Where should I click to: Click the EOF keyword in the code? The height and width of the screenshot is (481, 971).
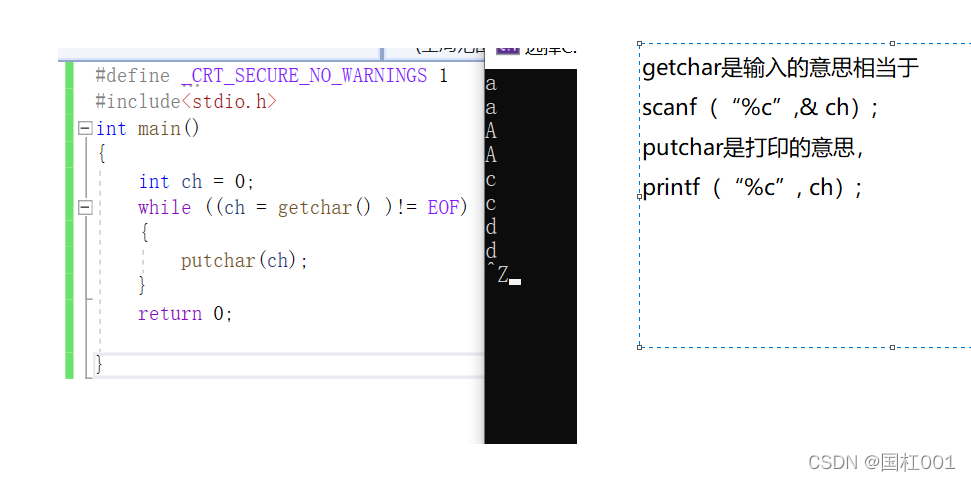click(442, 207)
